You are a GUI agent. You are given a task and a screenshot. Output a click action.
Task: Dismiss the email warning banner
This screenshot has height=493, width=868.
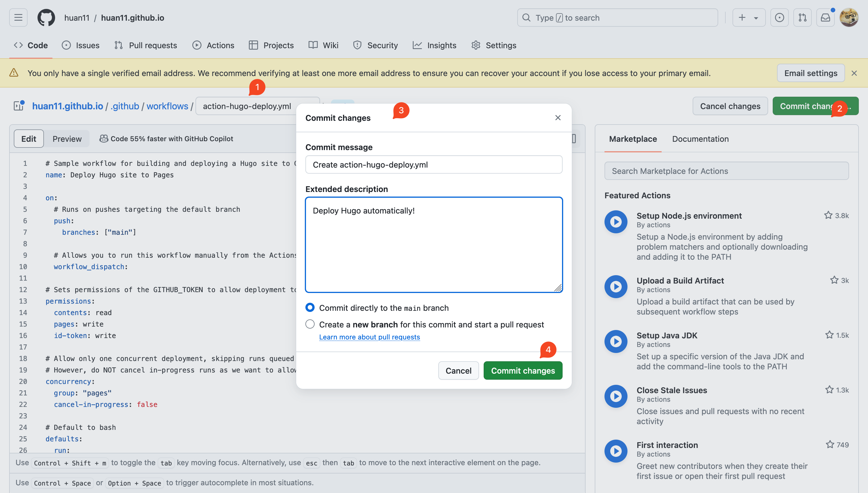[x=854, y=73]
